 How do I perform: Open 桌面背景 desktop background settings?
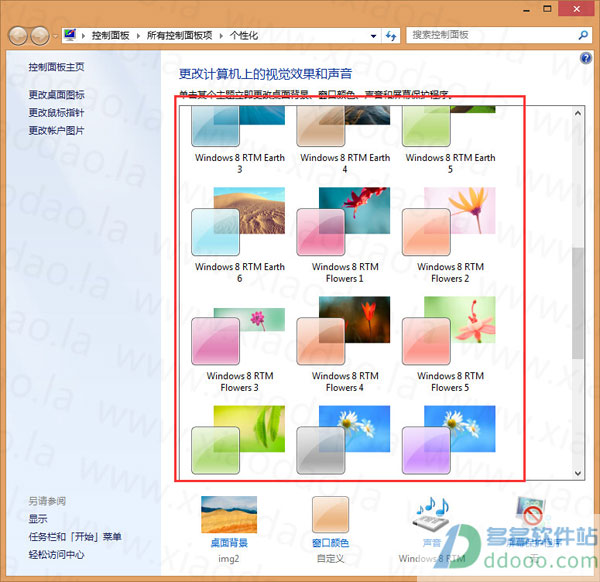click(x=229, y=530)
